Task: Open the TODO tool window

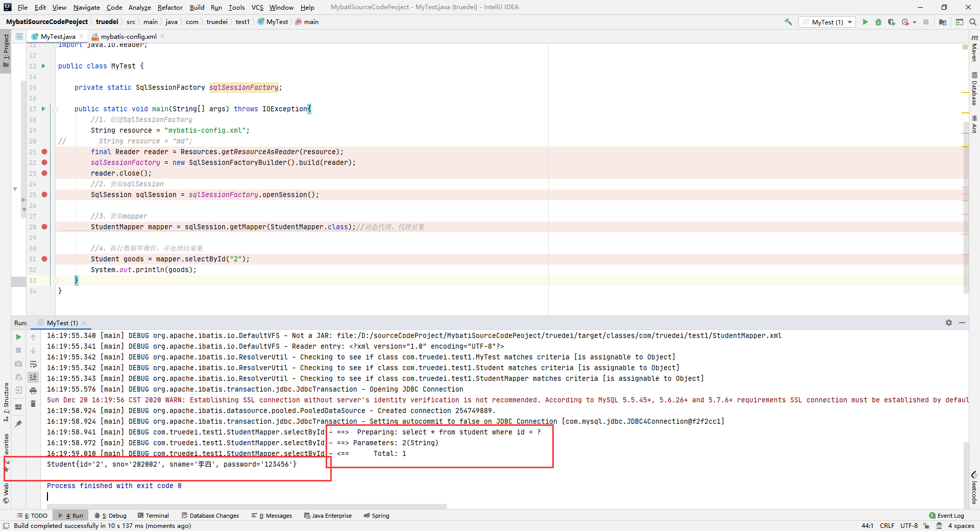Action: point(32,516)
